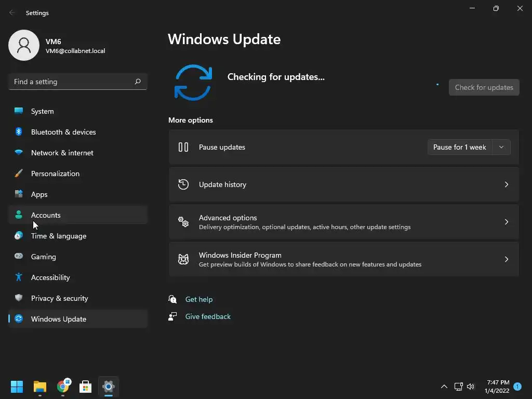Screen dimensions: 532x399
Task: Open the notification badge in the tray
Action: click(517, 387)
